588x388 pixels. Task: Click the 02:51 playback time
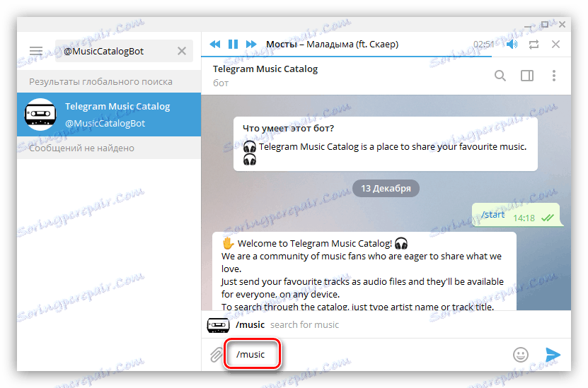point(484,45)
